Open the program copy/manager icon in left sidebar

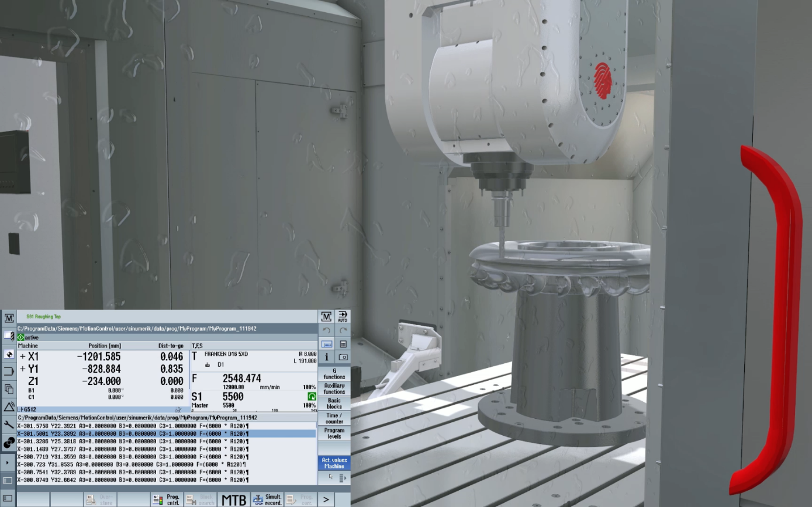[9, 389]
